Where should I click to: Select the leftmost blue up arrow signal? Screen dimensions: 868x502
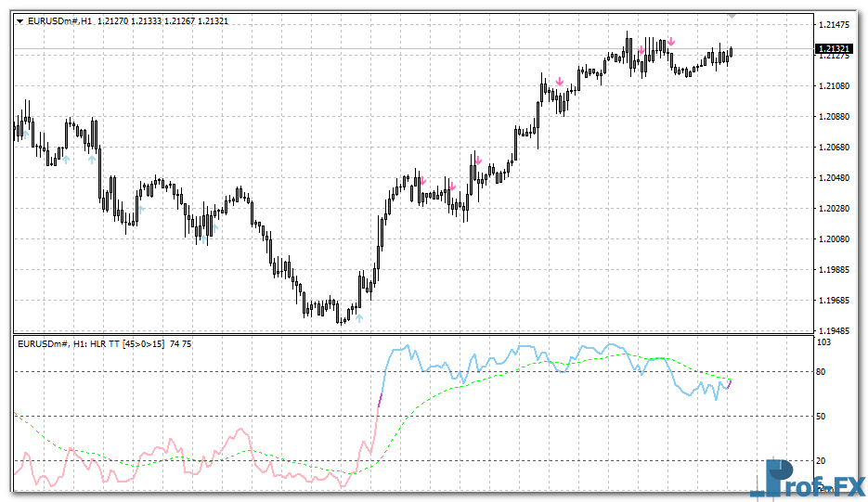(x=66, y=160)
